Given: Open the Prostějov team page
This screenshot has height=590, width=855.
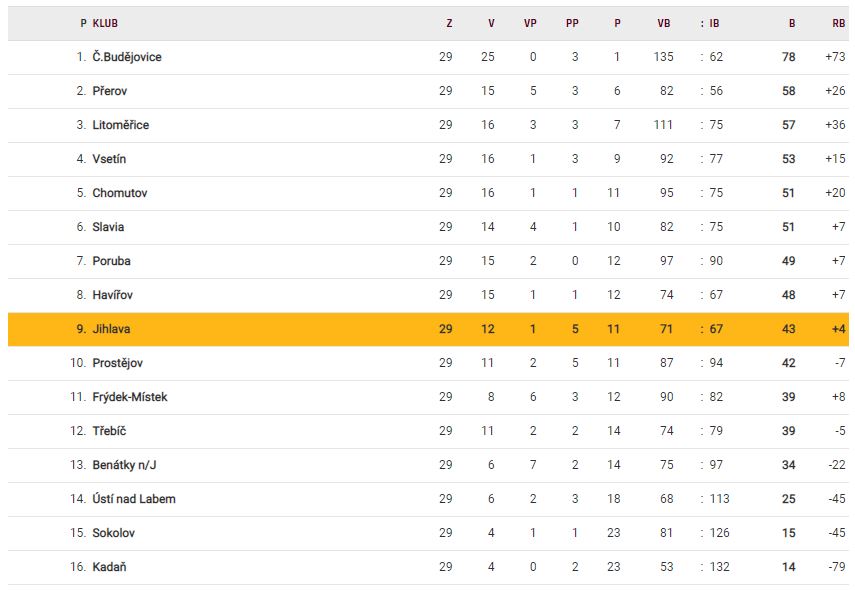Looking at the screenshot, I should [x=120, y=363].
